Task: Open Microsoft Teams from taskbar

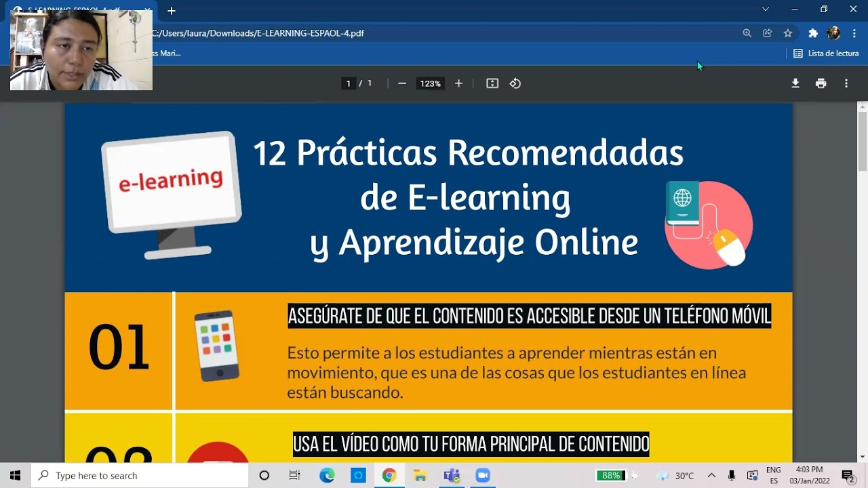Action: [x=452, y=475]
